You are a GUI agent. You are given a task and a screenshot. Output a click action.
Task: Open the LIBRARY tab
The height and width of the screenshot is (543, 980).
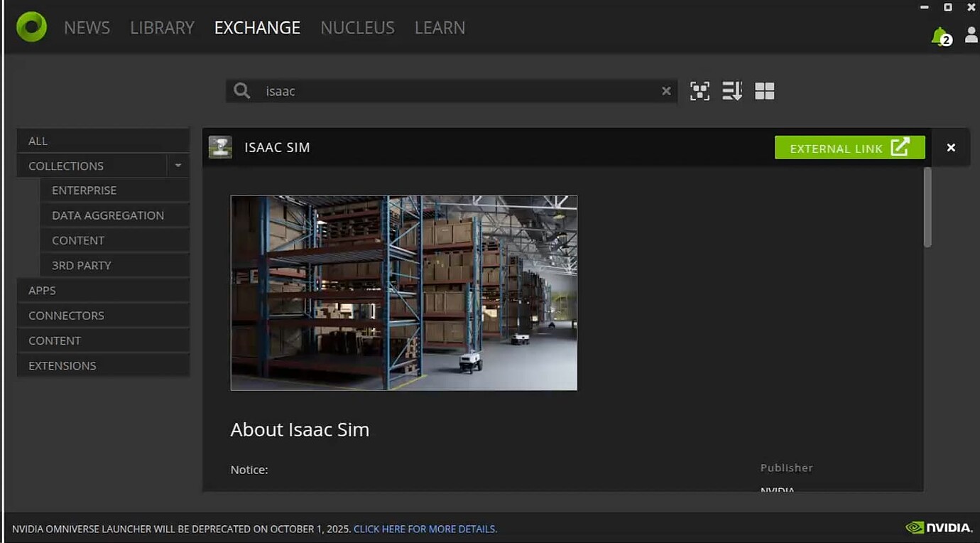[x=162, y=28]
